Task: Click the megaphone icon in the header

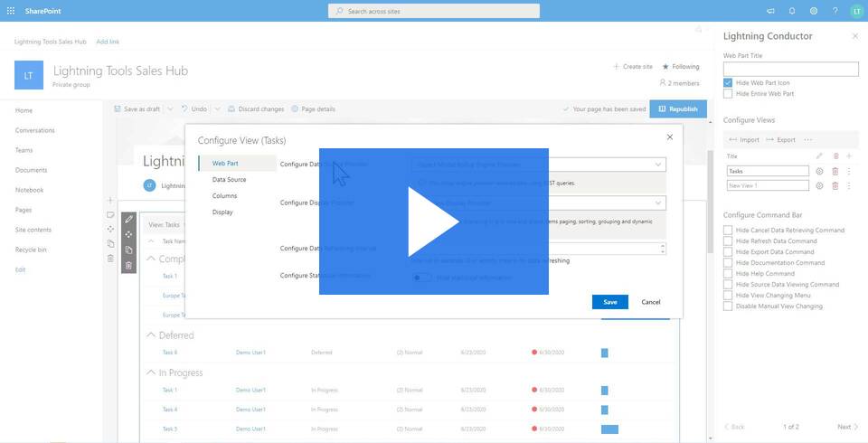Action: [x=770, y=11]
